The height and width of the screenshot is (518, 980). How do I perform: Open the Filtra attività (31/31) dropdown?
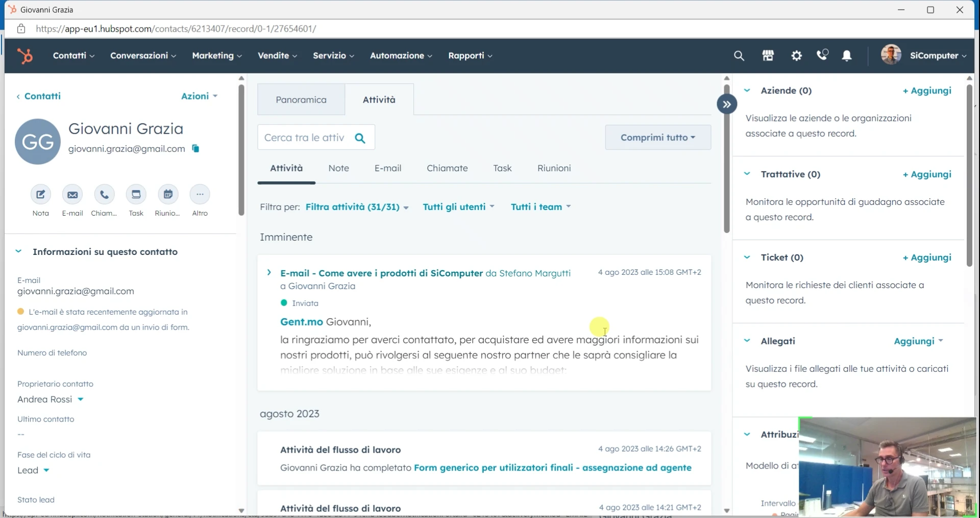357,207
